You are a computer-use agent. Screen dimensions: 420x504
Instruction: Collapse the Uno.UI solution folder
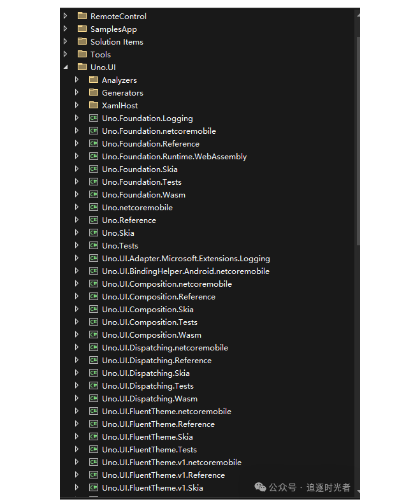pyautogui.click(x=66, y=67)
